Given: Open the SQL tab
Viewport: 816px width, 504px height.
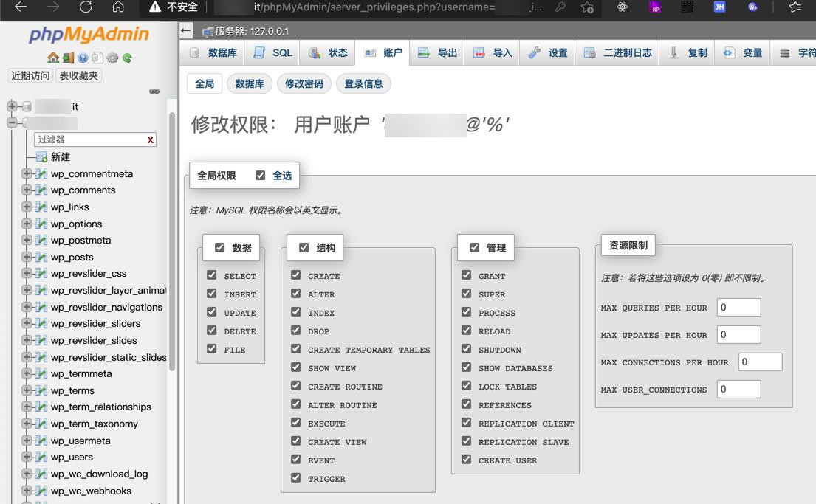Looking at the screenshot, I should [x=273, y=52].
